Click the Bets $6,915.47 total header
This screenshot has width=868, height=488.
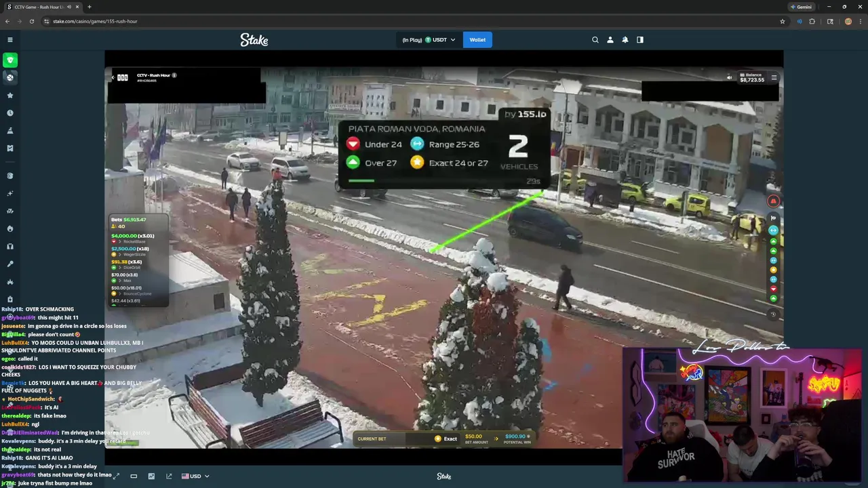(x=129, y=220)
